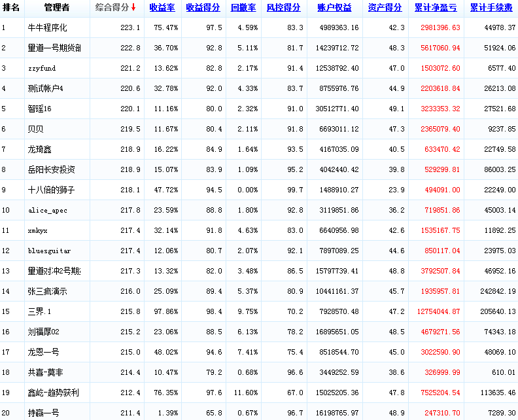518x420 pixels.
Task: Click the 管理者 column header
Action: [57, 8]
